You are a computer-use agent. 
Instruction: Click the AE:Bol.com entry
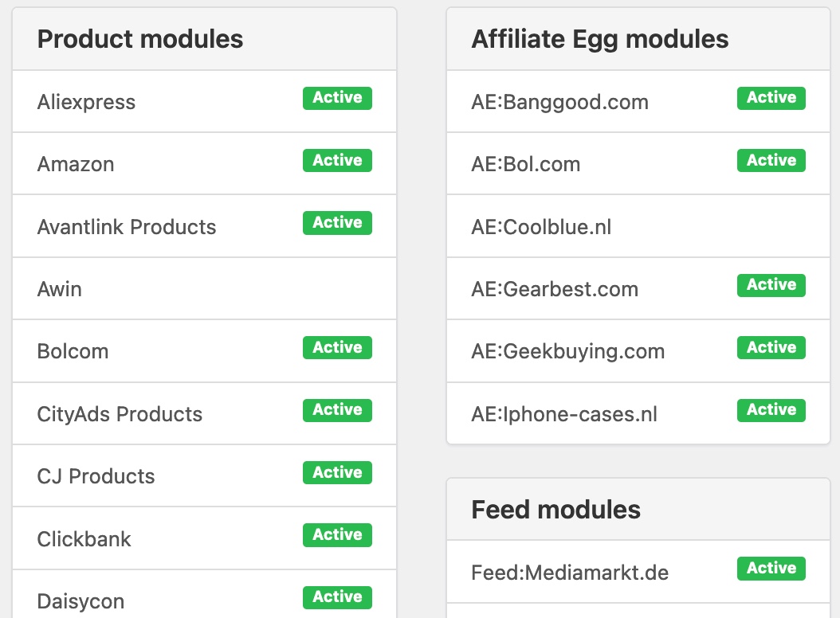point(525,164)
